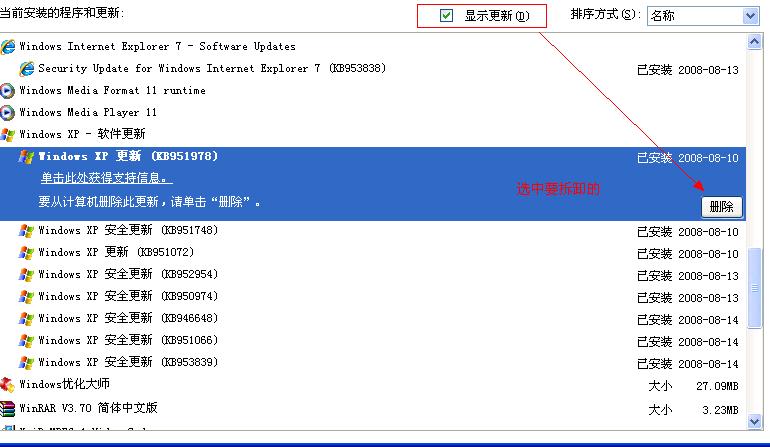Click the flag icon next to KB951066
The width and height of the screenshot is (770, 447).
click(x=26, y=340)
